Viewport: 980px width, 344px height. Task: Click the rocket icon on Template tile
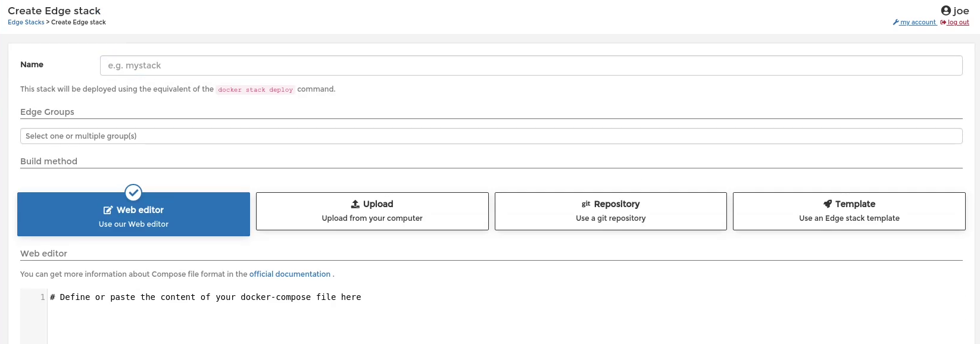(828, 204)
